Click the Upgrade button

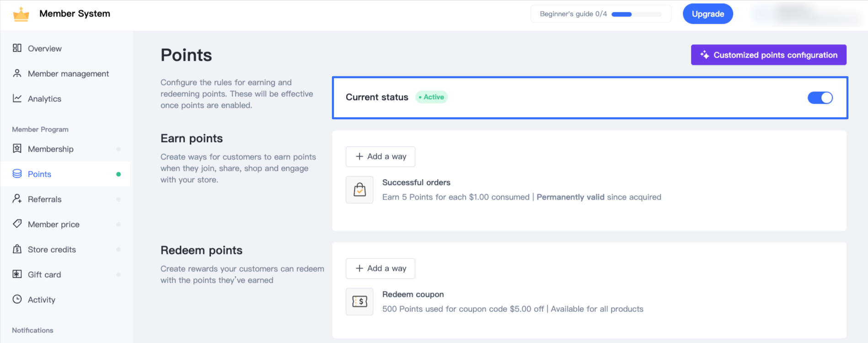(x=707, y=14)
